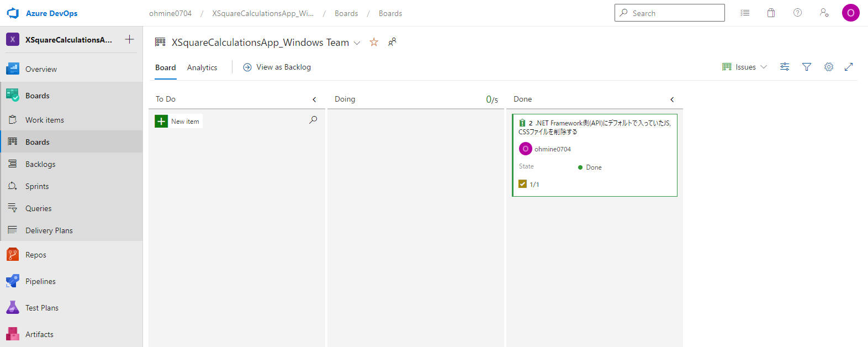Open board settings gear icon
868x347 pixels.
point(829,67)
